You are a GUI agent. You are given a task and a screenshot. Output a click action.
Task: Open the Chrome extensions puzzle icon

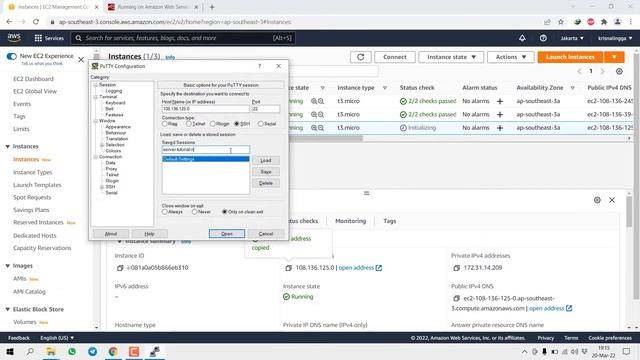604,22
